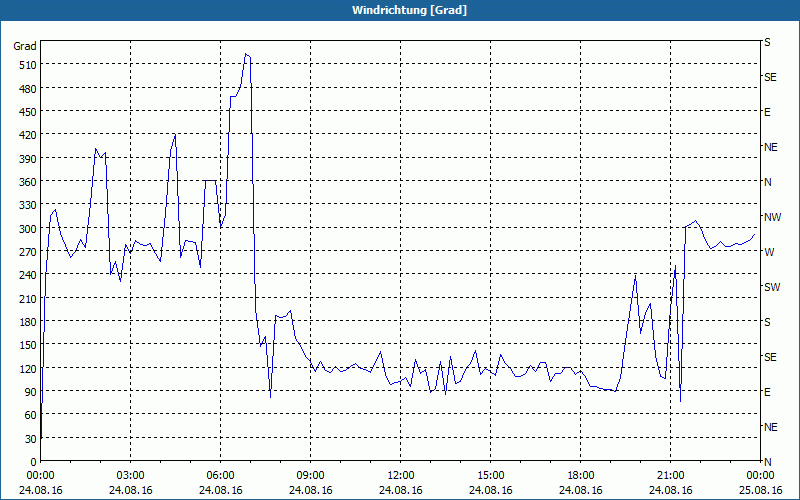Click the 24.08.16 date under 21:00
Viewport: 800px width, 500px height.
click(670, 490)
